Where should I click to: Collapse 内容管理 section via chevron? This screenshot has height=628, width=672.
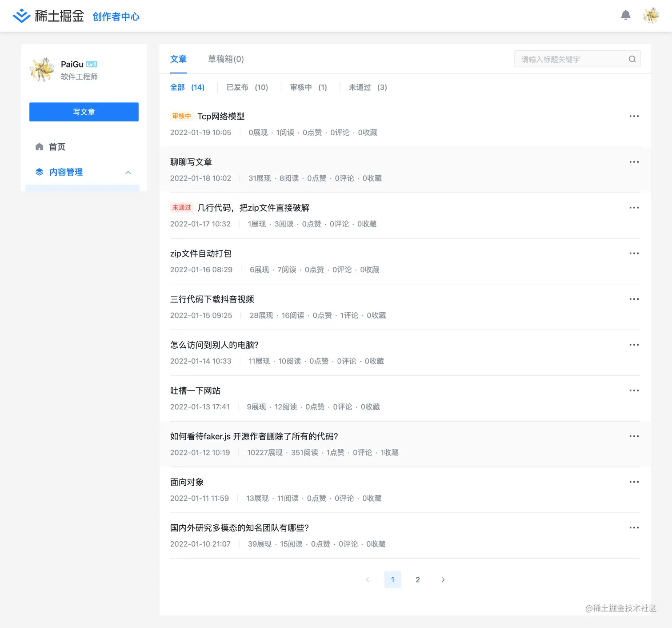128,172
